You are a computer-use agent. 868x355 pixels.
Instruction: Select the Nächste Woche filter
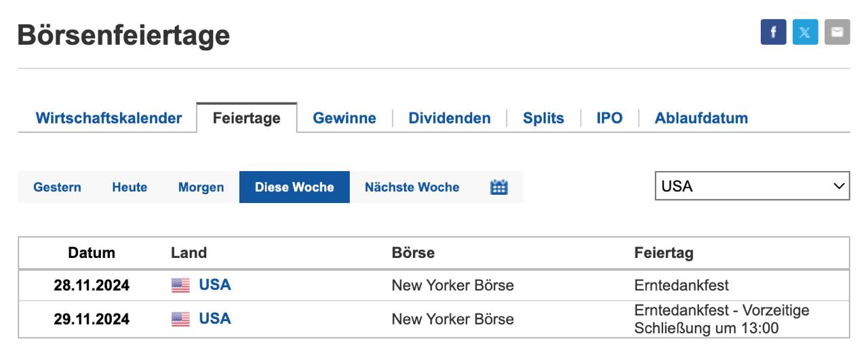point(412,187)
